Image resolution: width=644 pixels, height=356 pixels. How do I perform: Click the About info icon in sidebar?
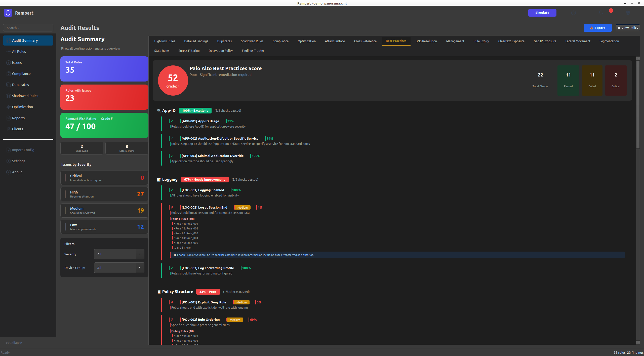[9, 172]
